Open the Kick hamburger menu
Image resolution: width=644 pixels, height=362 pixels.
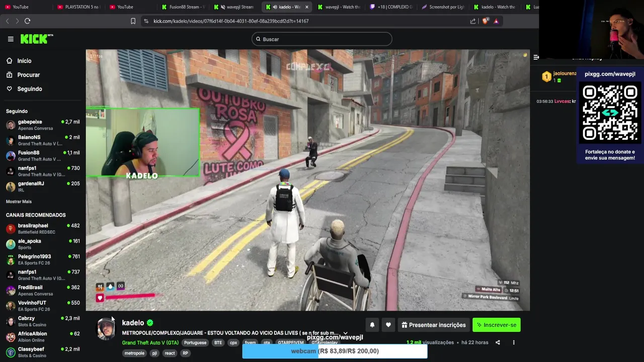point(11,39)
